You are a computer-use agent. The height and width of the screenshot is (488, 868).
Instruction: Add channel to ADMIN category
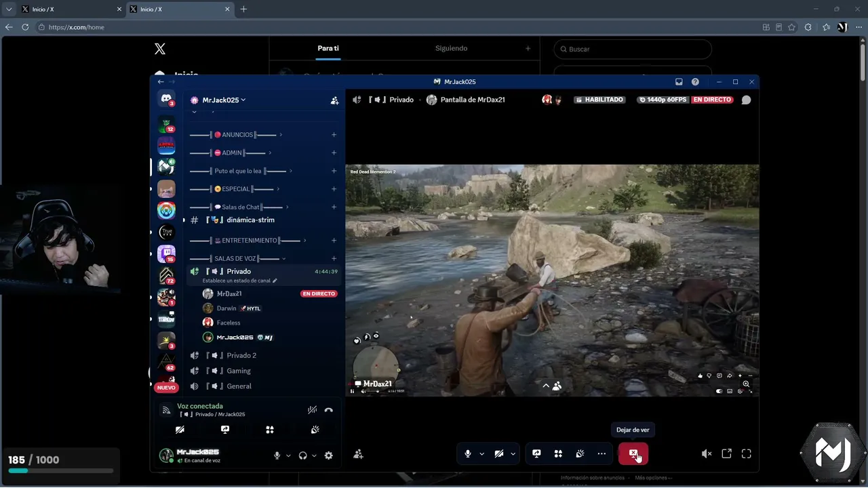tap(334, 153)
